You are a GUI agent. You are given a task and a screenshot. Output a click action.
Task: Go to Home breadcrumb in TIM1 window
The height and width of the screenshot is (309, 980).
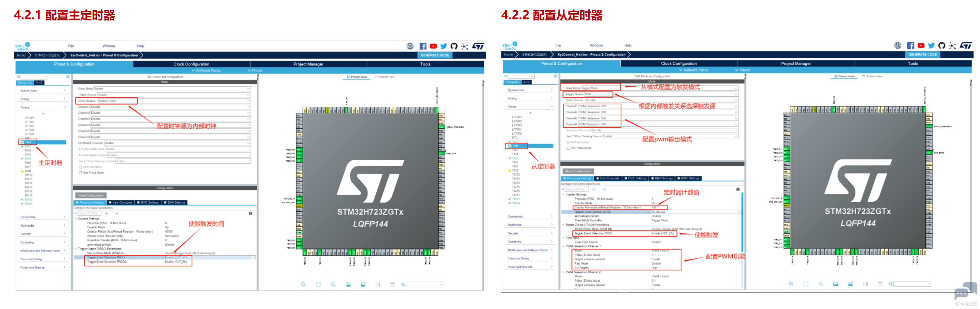21,55
